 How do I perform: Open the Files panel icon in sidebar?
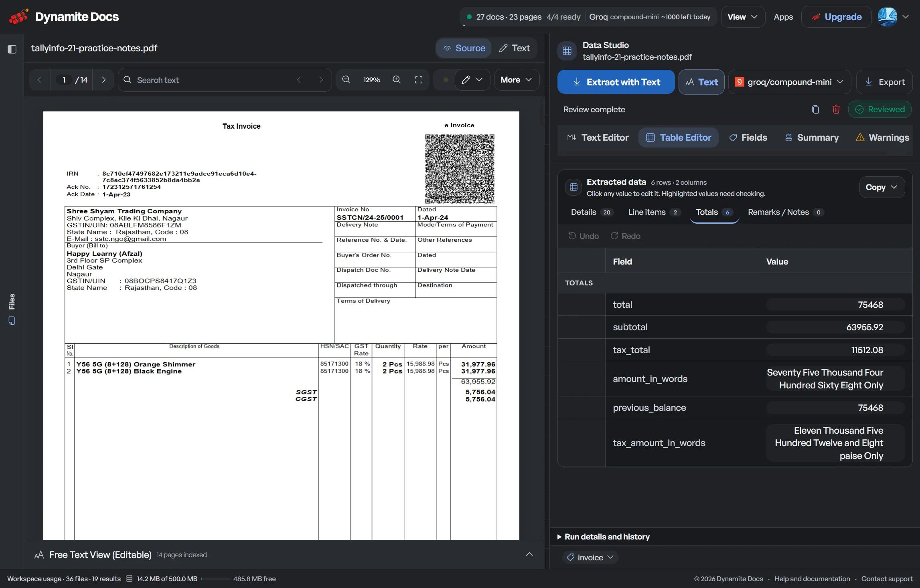pos(12,321)
